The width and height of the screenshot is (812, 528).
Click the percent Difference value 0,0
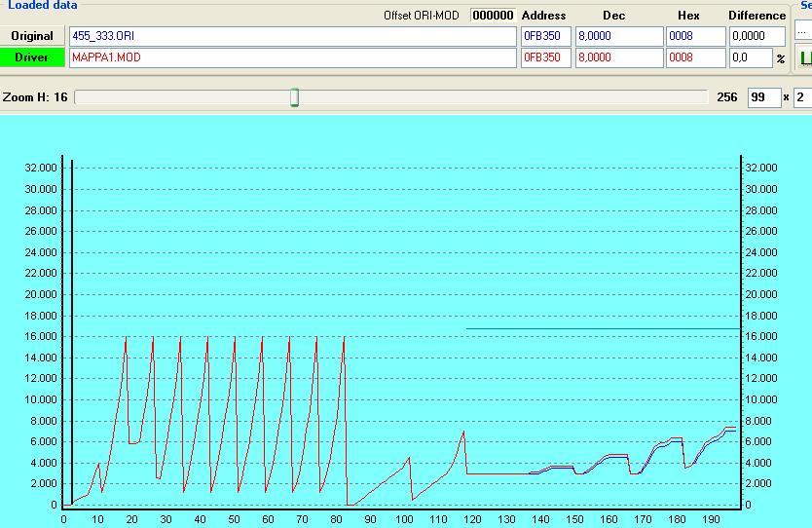click(x=751, y=57)
